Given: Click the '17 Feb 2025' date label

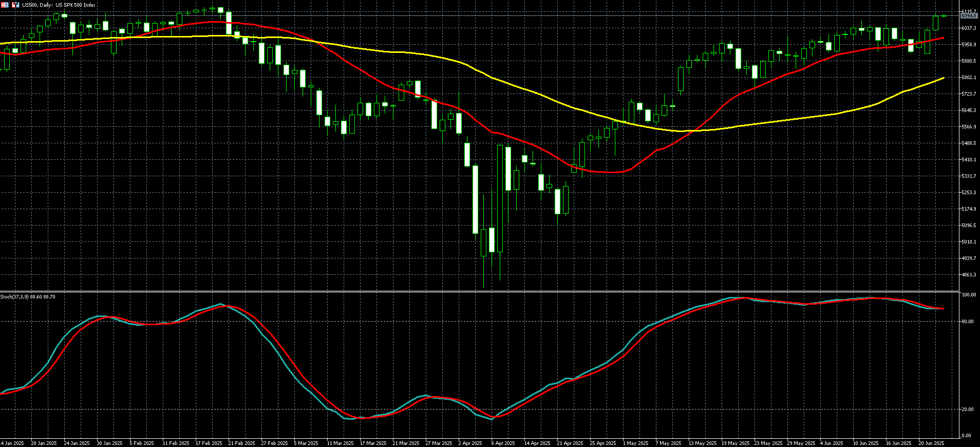Looking at the screenshot, I should (x=209, y=443).
